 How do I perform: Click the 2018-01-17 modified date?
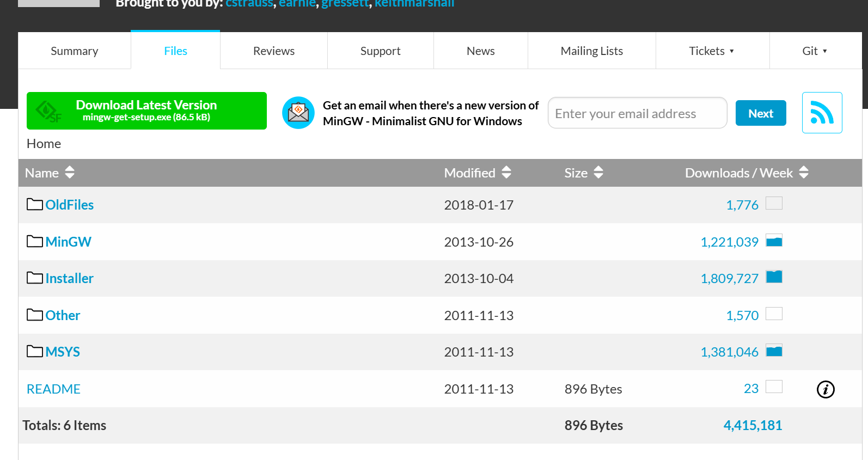479,205
